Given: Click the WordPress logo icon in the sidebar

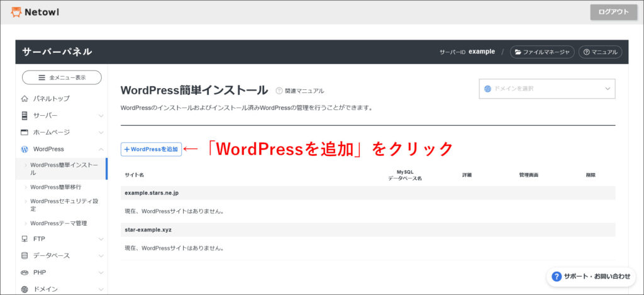Looking at the screenshot, I should point(25,149).
